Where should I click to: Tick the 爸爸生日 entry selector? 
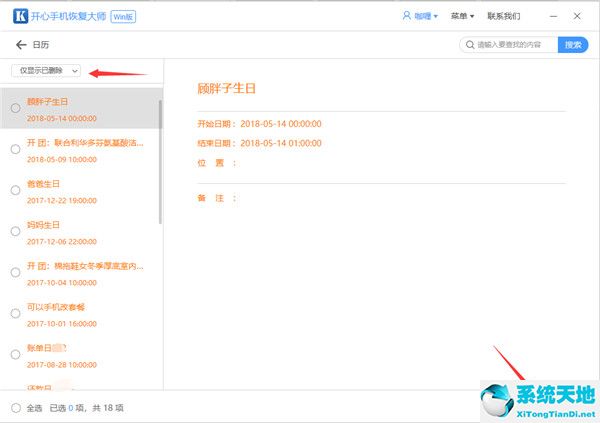point(15,190)
